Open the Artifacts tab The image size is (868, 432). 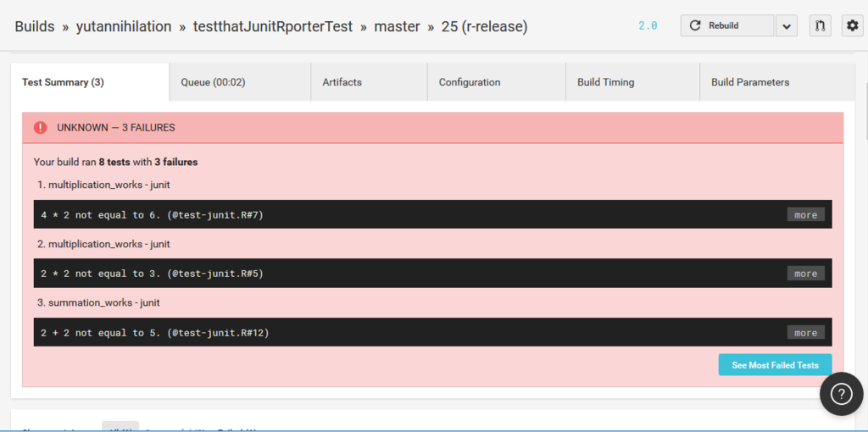tap(370, 82)
